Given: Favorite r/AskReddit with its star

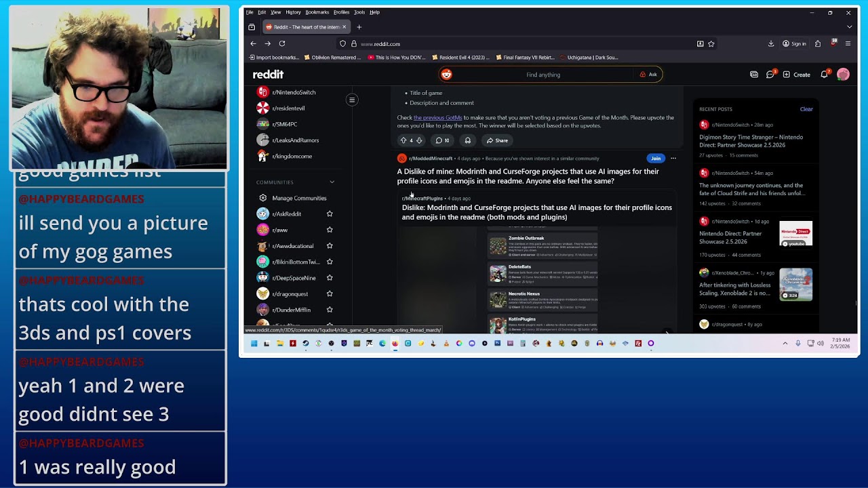Looking at the screenshot, I should pyautogui.click(x=330, y=214).
